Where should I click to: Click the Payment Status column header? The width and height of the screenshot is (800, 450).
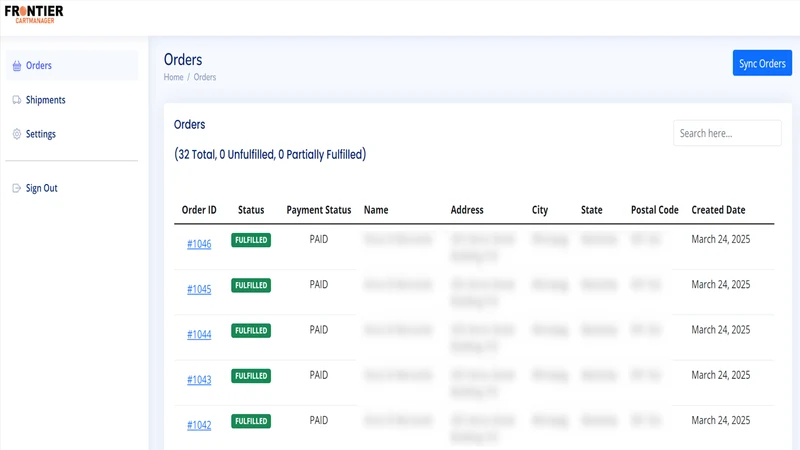[319, 210]
